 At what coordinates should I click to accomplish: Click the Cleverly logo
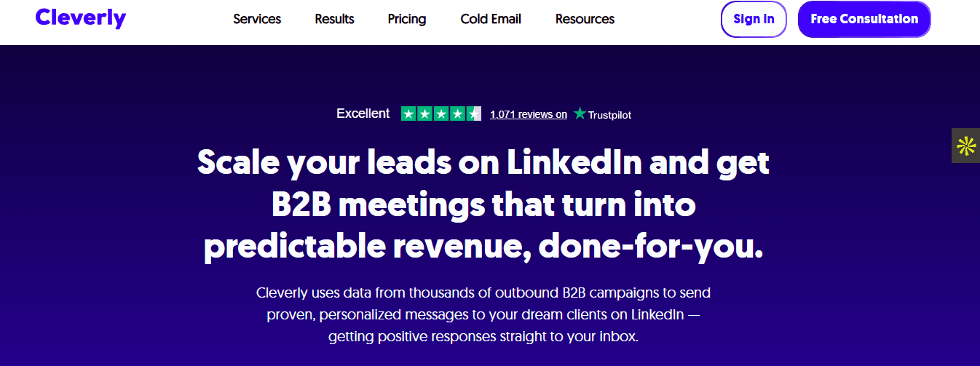coord(80,17)
